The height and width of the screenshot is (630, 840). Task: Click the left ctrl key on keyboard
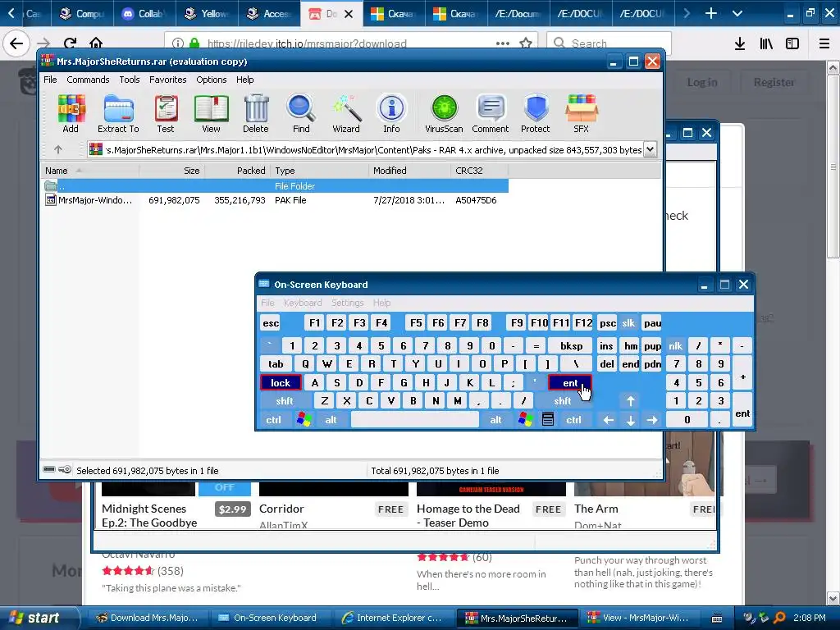coord(273,419)
